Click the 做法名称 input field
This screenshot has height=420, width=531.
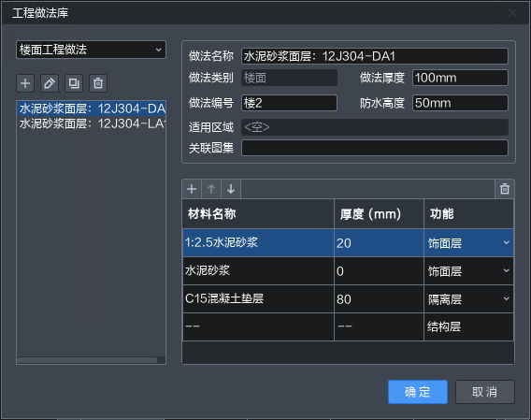click(375, 56)
